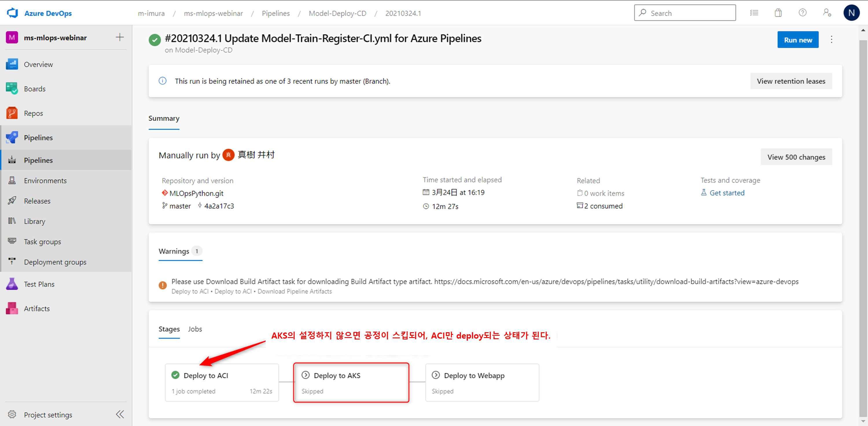Open the Deploy to ACI stage
Image resolution: width=868 pixels, height=426 pixels.
(222, 382)
